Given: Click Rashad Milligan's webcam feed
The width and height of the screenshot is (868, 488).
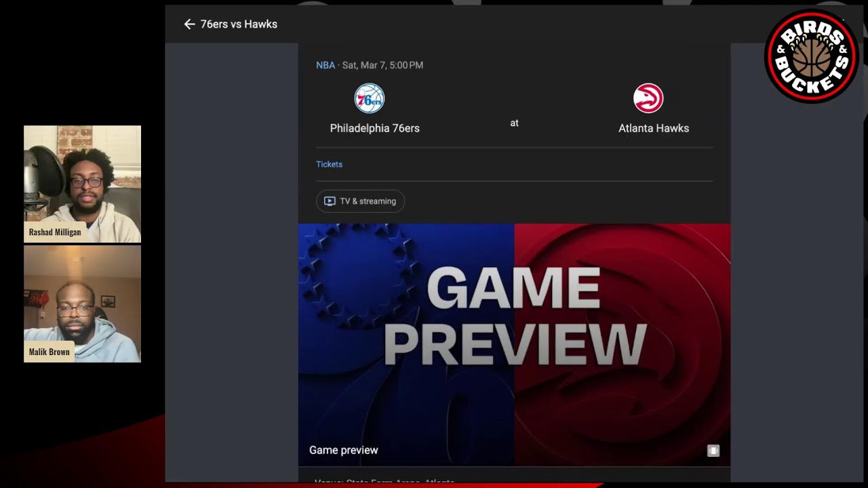Looking at the screenshot, I should [82, 184].
